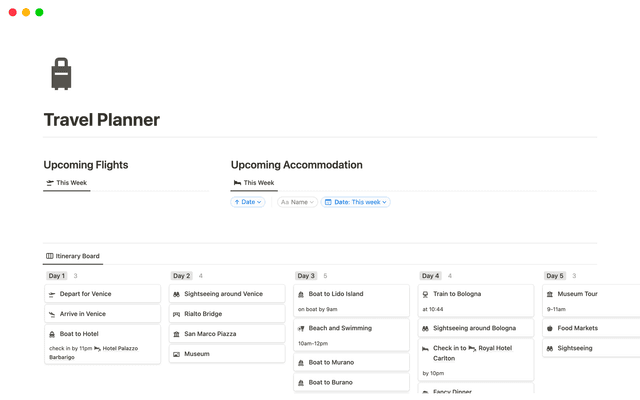This screenshot has height=400, width=640.
Task: Click the Travel Planner page title
Action: click(x=101, y=120)
